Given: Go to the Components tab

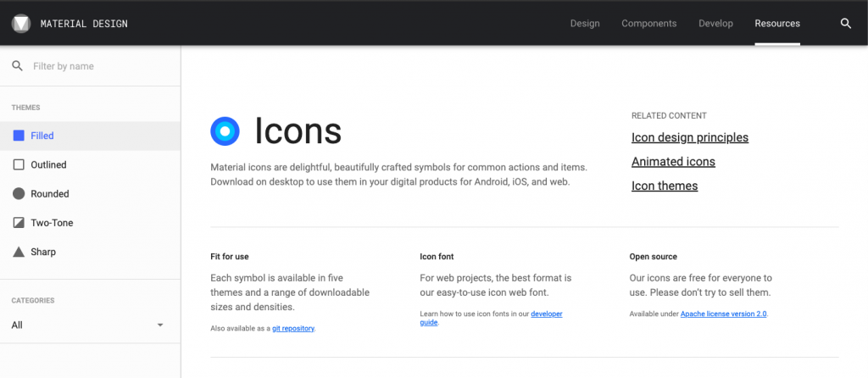Looking at the screenshot, I should [x=648, y=23].
